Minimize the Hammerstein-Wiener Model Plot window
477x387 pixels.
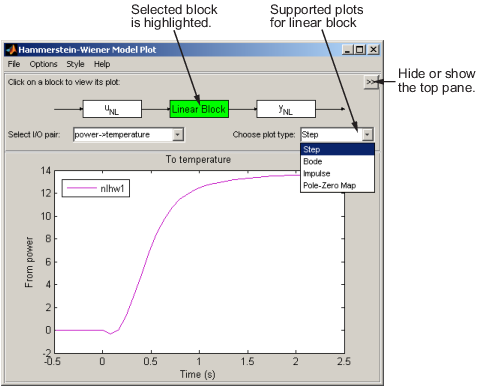[348, 50]
